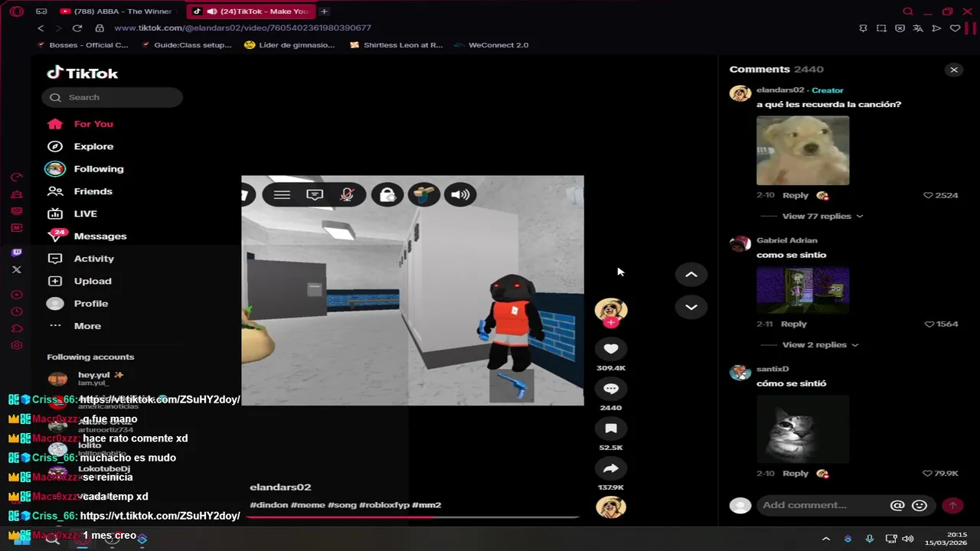Image resolution: width=980 pixels, height=551 pixels.
Task: Open the #robloxfyp hashtag
Action: [385, 505]
